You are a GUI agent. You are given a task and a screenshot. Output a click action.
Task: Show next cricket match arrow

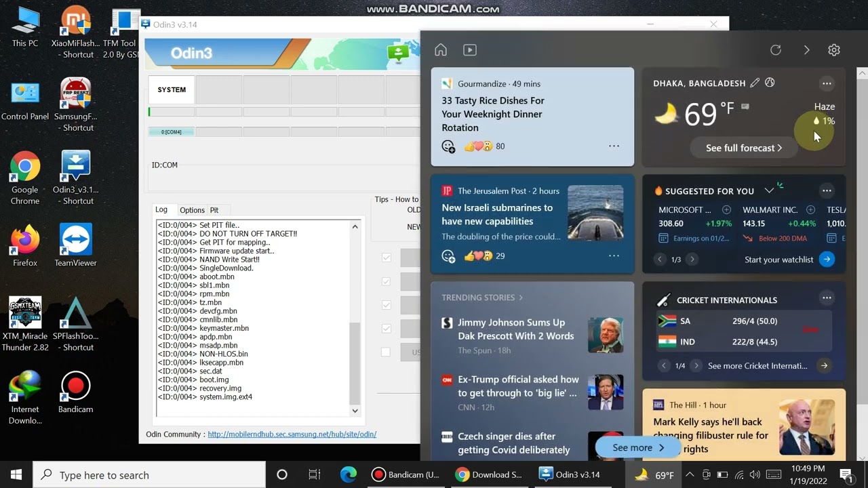coord(696,366)
